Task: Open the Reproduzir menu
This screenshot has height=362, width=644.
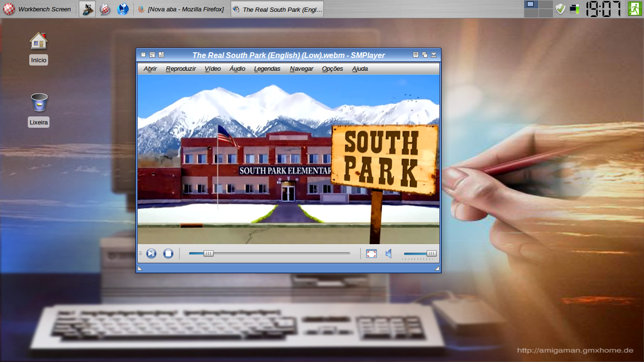Action: (181, 69)
